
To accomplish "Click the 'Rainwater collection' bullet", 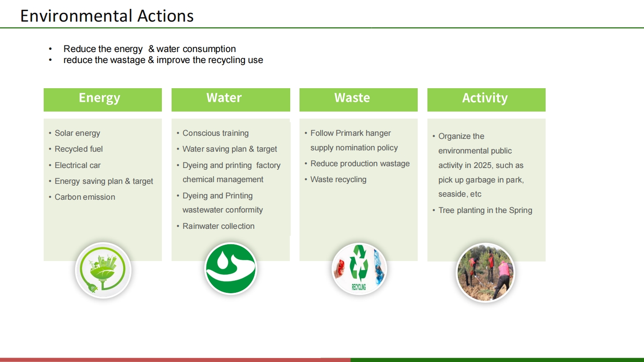I will pos(218,226).
